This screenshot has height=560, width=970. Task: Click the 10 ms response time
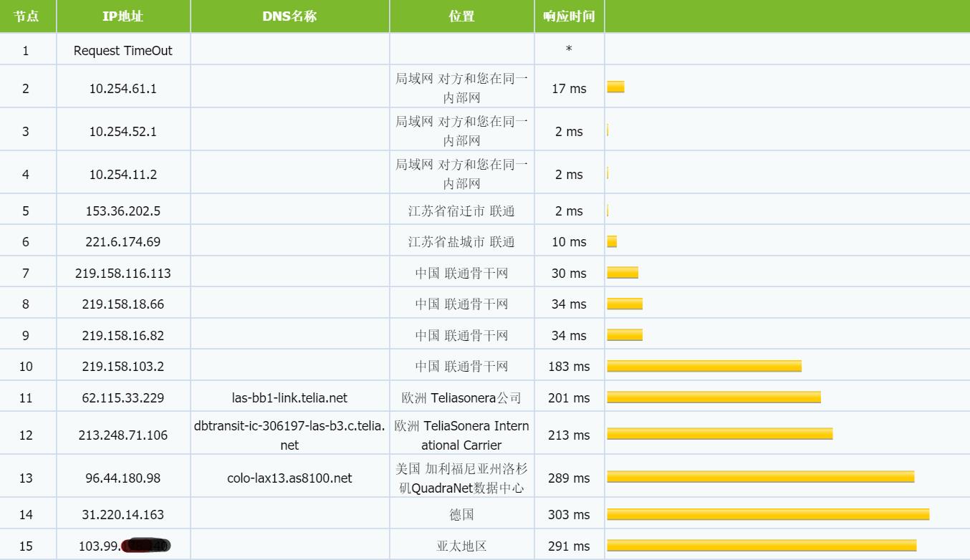tap(569, 242)
